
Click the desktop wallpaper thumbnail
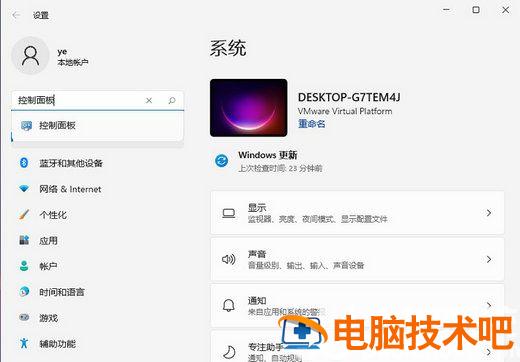[249, 108]
